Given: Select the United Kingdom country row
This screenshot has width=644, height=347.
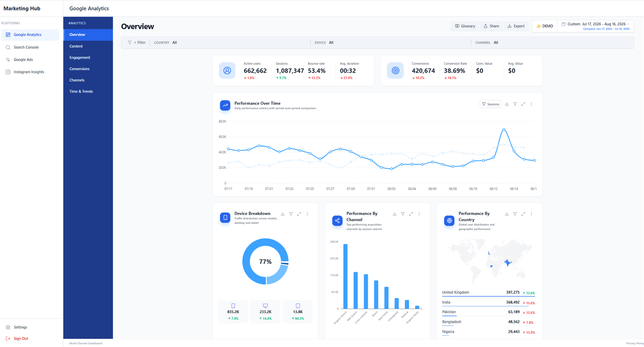Looking at the screenshot, I should coord(488,293).
